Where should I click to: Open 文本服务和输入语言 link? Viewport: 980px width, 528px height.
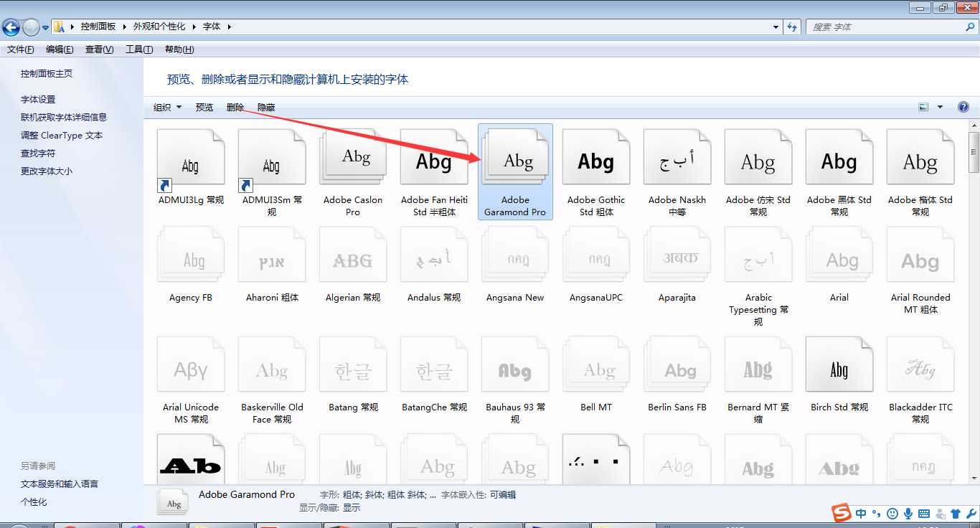[60, 484]
